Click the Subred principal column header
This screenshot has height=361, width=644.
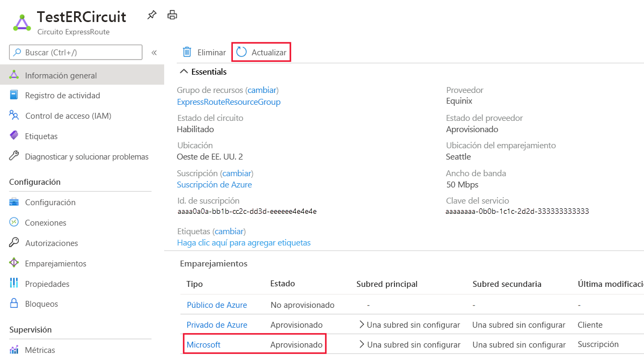click(x=387, y=284)
